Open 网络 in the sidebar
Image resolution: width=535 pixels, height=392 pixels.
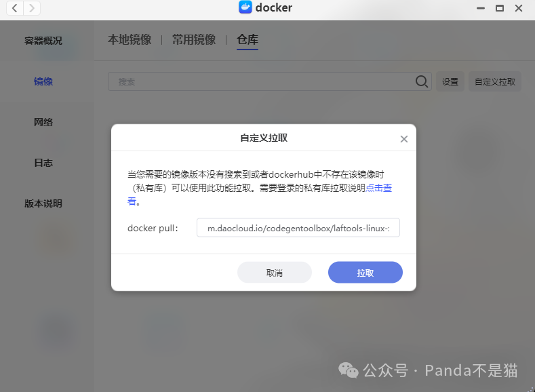(43, 122)
